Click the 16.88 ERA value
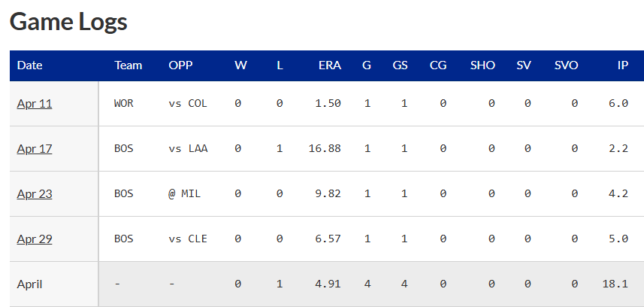 click(x=325, y=148)
